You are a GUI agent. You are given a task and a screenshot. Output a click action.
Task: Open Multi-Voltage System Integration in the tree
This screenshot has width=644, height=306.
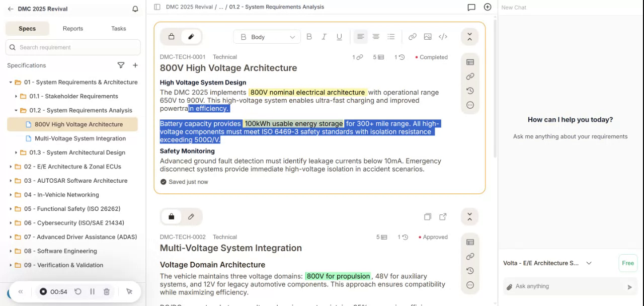tap(80, 138)
